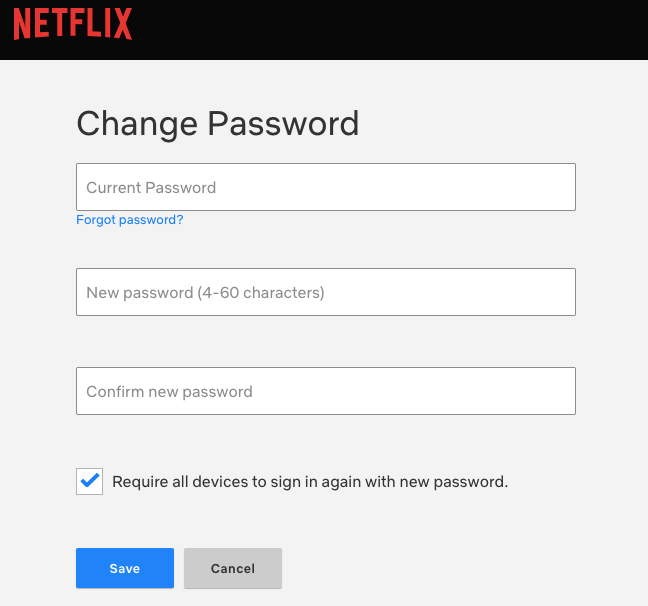
Task: Click the 'Current Password' placeholder text
Action: (x=151, y=188)
